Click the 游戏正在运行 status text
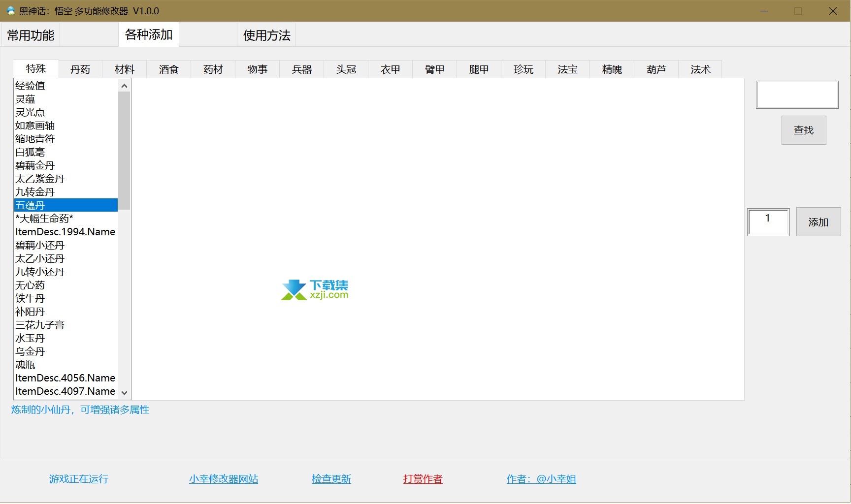The image size is (851, 504). click(79, 479)
